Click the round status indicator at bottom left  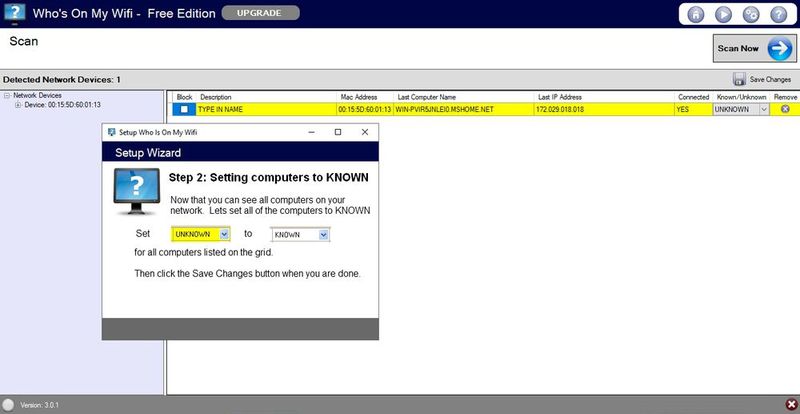(9, 404)
